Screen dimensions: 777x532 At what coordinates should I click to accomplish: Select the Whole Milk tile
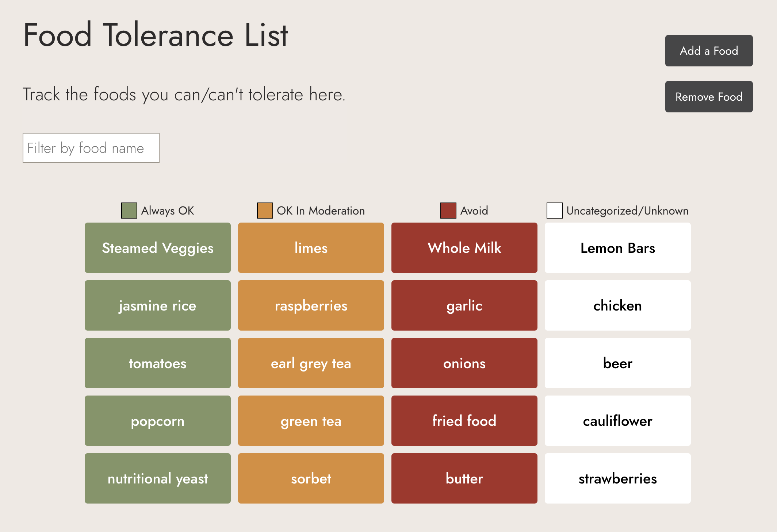pyautogui.click(x=464, y=248)
